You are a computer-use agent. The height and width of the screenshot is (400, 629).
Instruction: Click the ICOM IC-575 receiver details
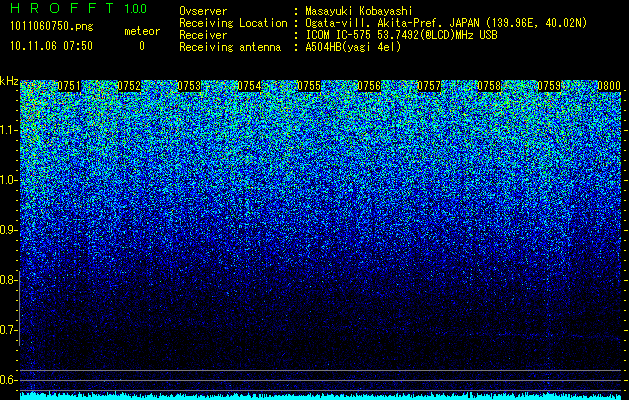pos(402,35)
